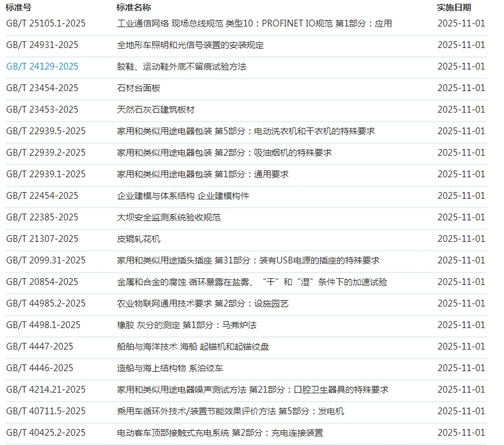Click the 标准名称 column header

pyautogui.click(x=134, y=7)
